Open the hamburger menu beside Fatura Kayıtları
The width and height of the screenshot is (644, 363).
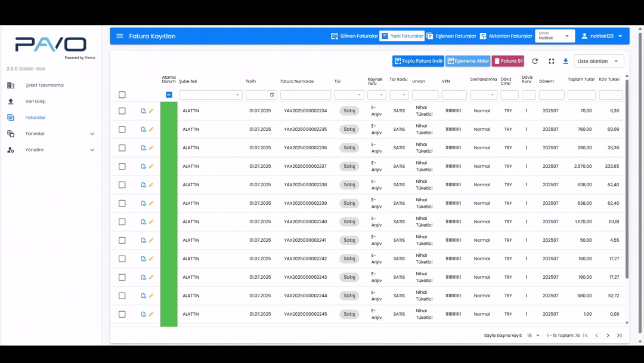coord(120,36)
